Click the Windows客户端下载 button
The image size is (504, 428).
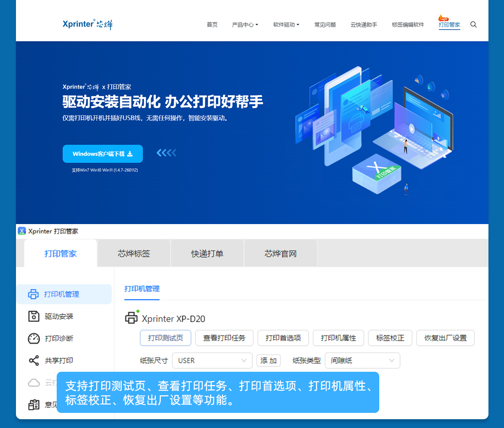tap(102, 154)
